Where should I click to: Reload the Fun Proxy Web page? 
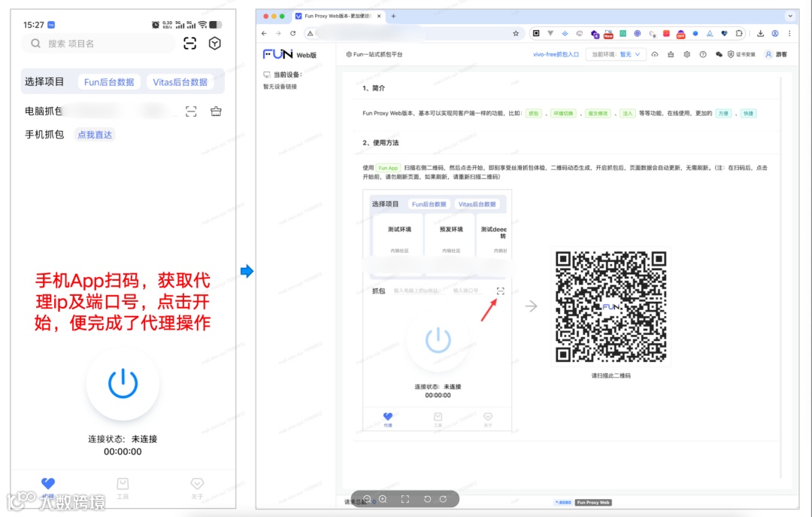point(292,33)
